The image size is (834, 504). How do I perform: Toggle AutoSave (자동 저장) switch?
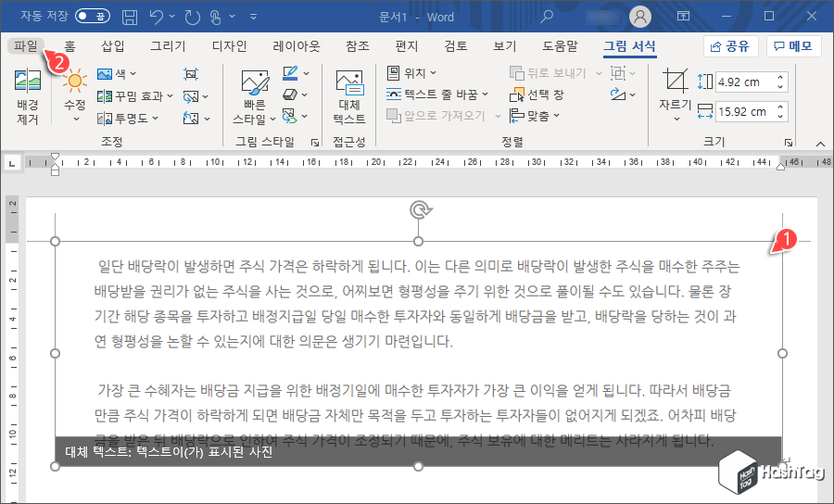click(x=92, y=16)
